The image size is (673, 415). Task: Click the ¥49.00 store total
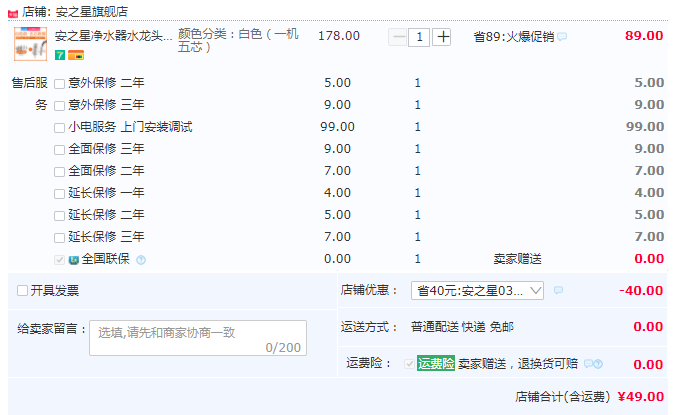coord(640,397)
